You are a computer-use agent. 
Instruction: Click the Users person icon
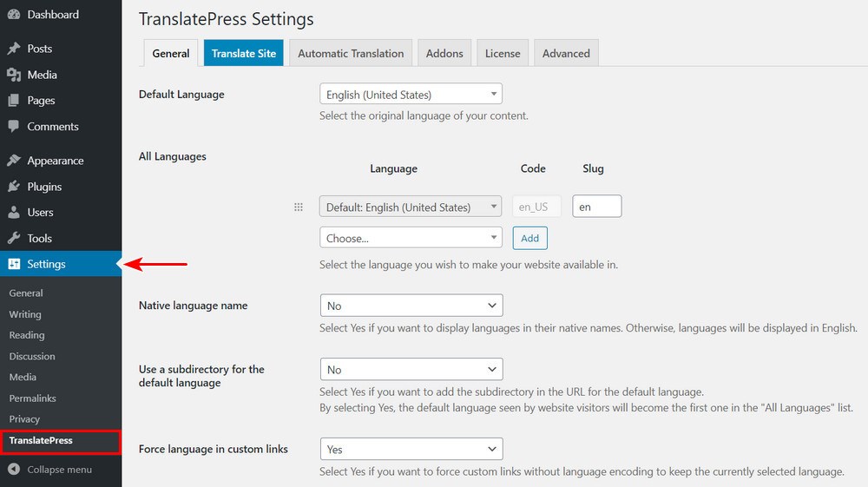click(x=14, y=212)
